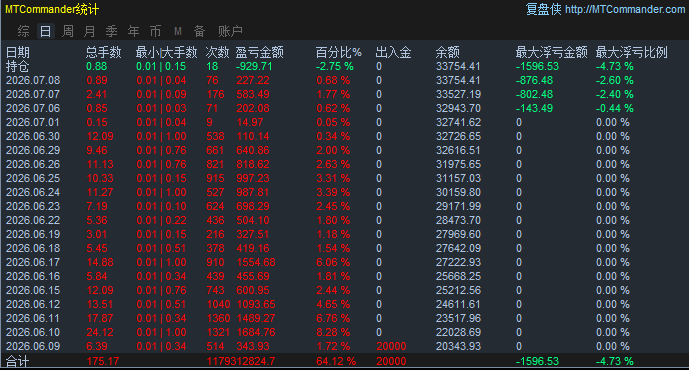689x370 pixels.
Task: Click the -876.48 floating loss value
Action: (x=534, y=80)
